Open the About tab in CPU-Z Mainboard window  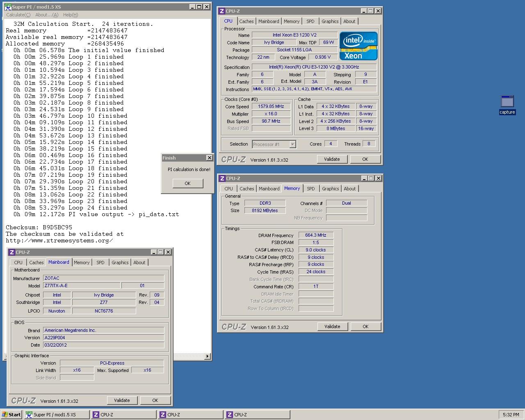[x=139, y=262]
